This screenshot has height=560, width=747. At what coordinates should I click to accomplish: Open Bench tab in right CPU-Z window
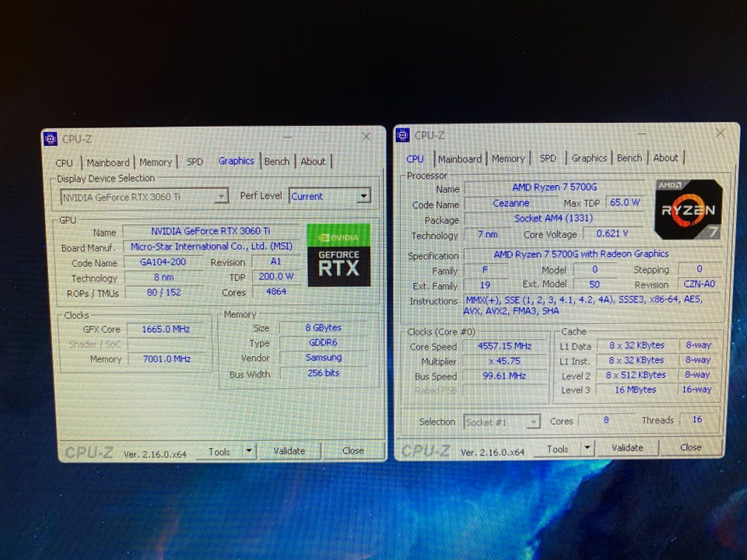(630, 158)
